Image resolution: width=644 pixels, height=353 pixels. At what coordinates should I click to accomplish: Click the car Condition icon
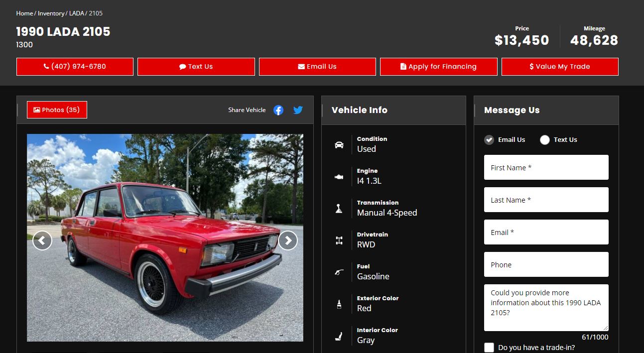pyautogui.click(x=339, y=145)
